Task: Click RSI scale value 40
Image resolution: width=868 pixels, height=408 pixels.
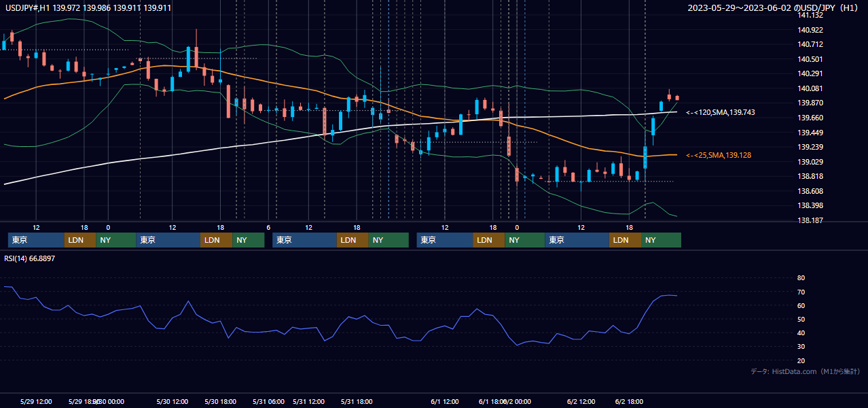Action: [801, 333]
